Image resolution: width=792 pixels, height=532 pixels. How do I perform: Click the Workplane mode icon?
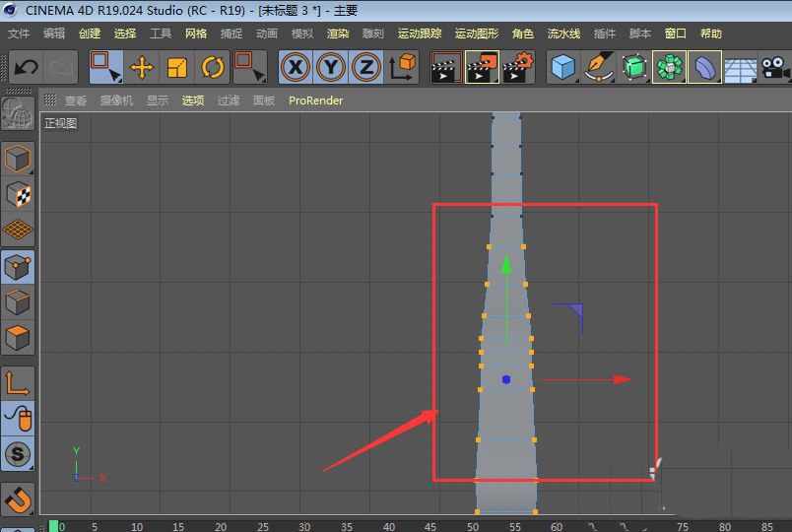pyautogui.click(x=18, y=230)
